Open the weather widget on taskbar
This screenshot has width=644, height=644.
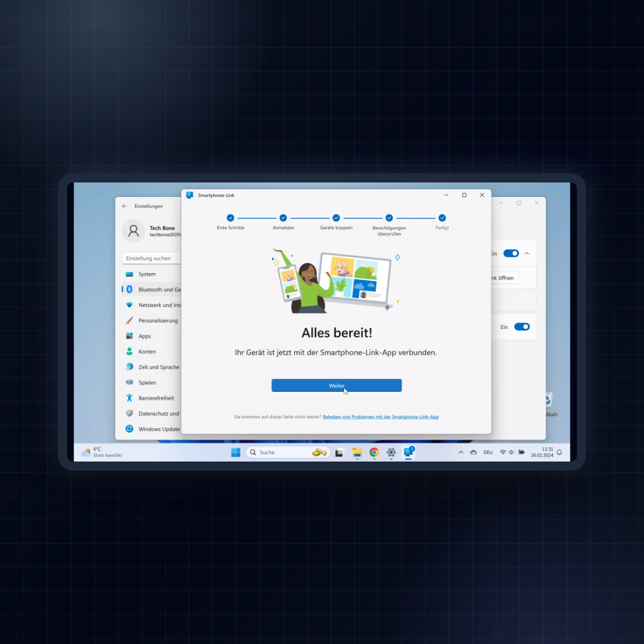point(101,452)
